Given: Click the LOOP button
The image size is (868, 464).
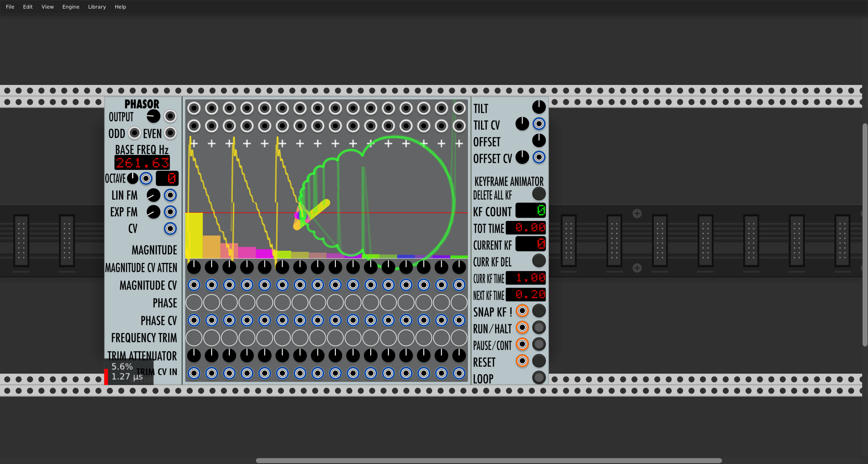Looking at the screenshot, I should [x=538, y=378].
